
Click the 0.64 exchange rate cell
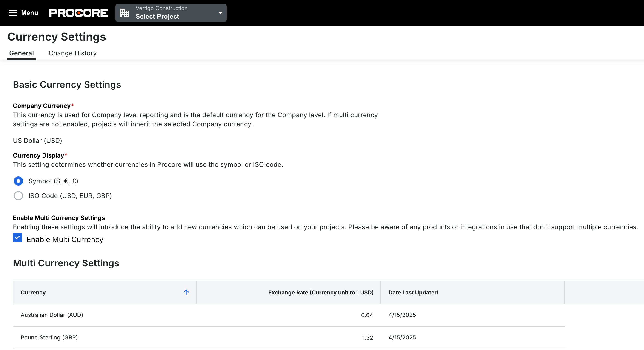click(x=367, y=315)
